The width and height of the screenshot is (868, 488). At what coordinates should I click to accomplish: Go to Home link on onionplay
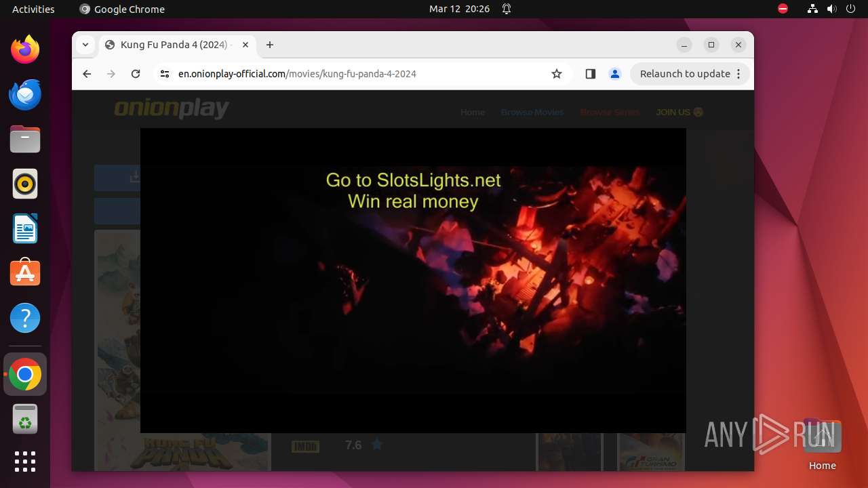pos(473,112)
